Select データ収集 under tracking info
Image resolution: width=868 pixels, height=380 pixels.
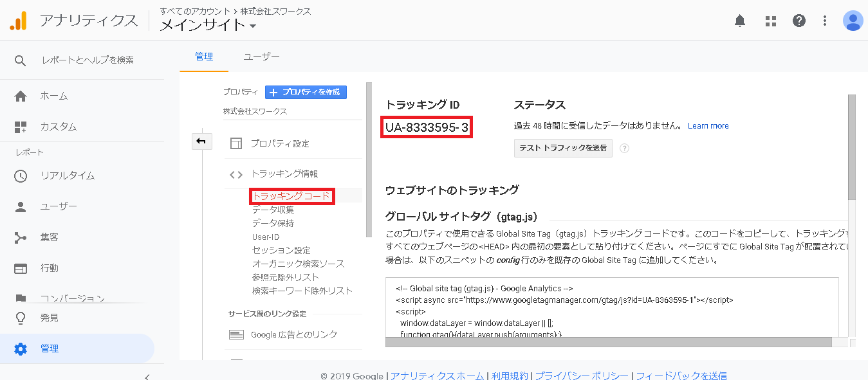click(x=273, y=210)
